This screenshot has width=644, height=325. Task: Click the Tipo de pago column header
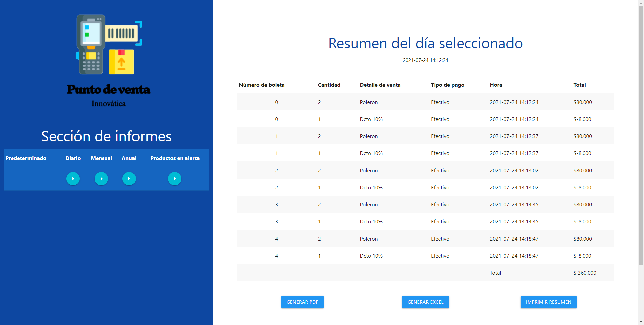[447, 85]
